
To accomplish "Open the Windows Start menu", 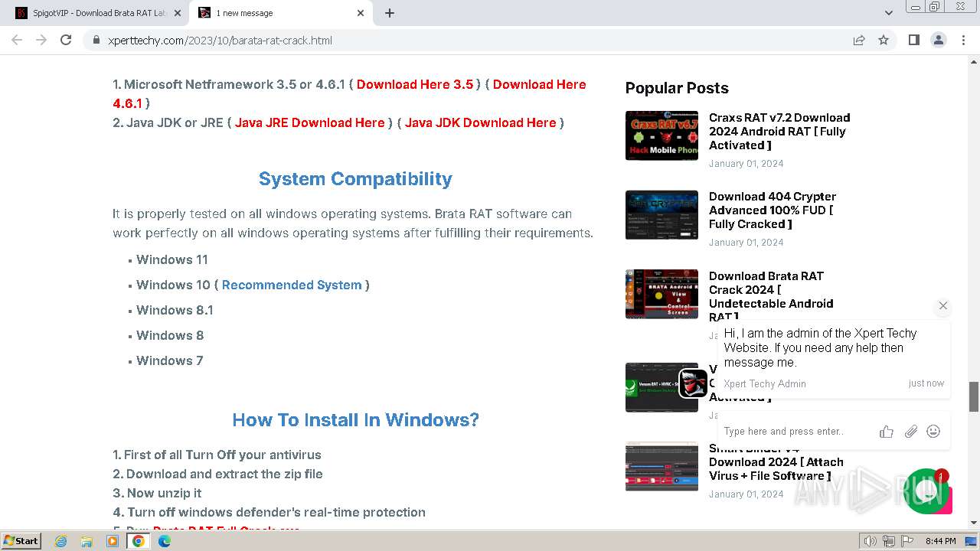I will (x=21, y=540).
